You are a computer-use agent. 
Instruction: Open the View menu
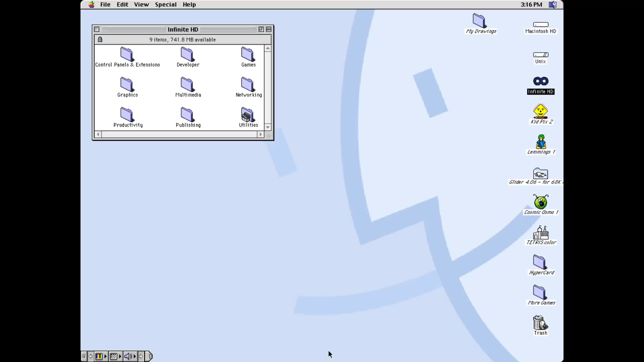tap(141, 4)
